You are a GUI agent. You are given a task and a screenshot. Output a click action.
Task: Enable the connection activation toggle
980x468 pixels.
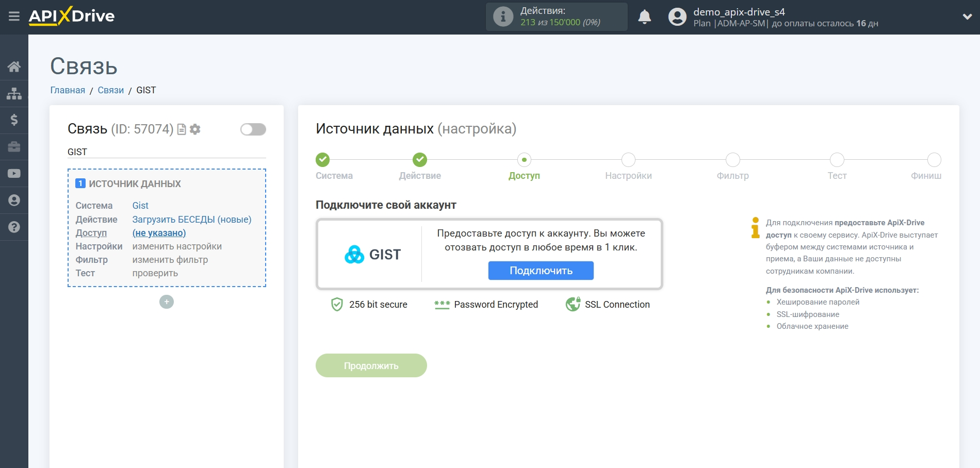pos(252,130)
